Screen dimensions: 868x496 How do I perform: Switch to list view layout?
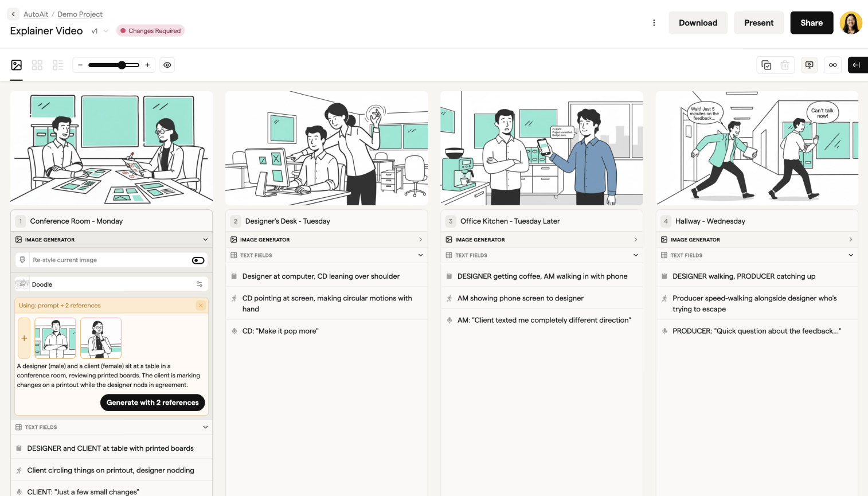pyautogui.click(x=57, y=65)
